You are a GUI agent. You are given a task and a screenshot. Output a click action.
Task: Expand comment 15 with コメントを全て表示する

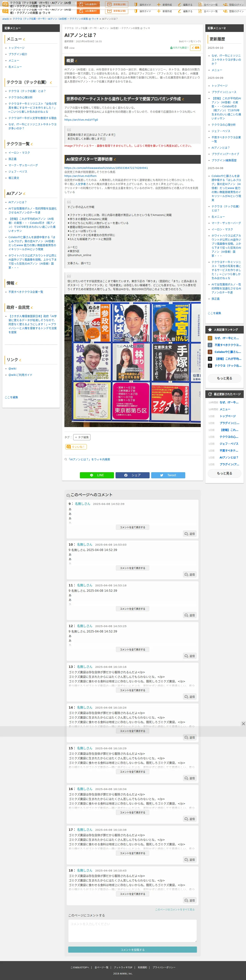[133, 772]
